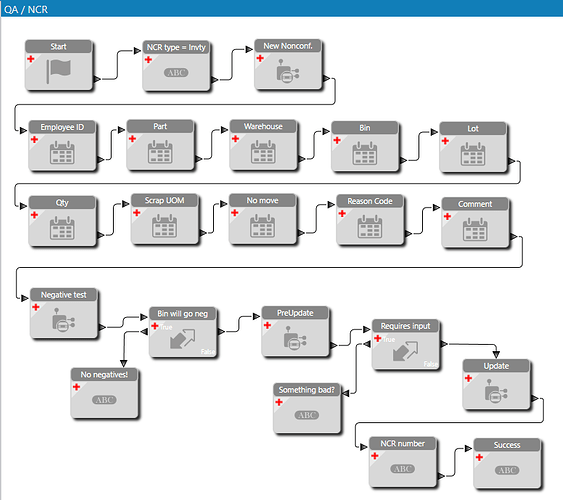Select the Reason Code node title
Screen dimensions: 563x500
370,201
